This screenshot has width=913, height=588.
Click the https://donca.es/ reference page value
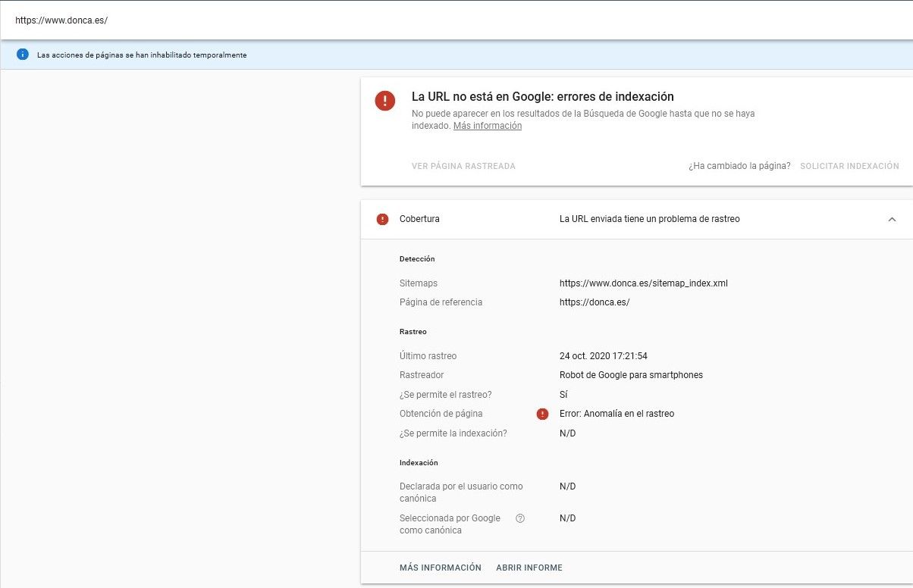click(595, 302)
